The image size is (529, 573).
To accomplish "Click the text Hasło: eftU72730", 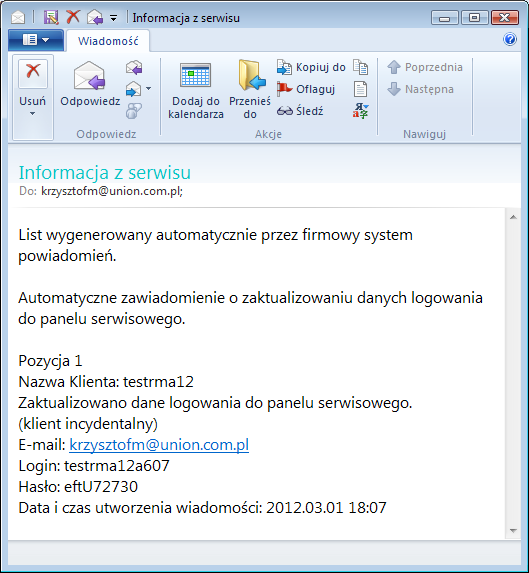I will click(78, 487).
